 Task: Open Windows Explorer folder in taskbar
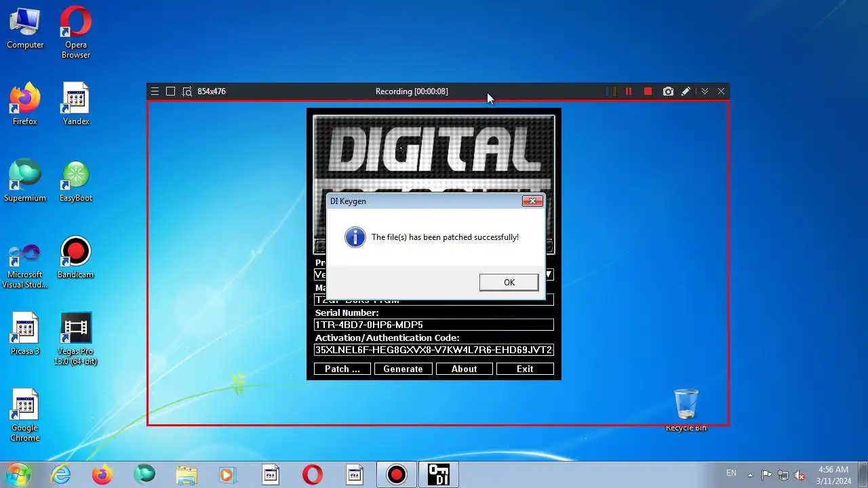click(186, 474)
